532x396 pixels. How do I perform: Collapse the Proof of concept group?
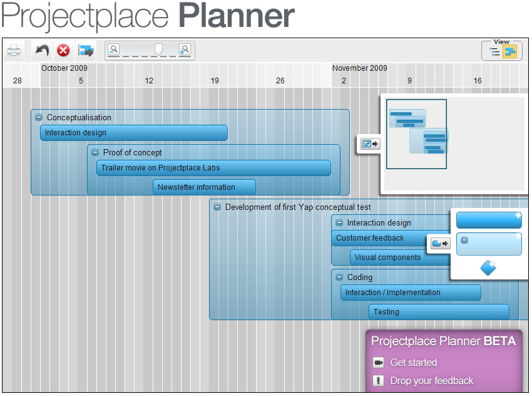click(x=95, y=153)
